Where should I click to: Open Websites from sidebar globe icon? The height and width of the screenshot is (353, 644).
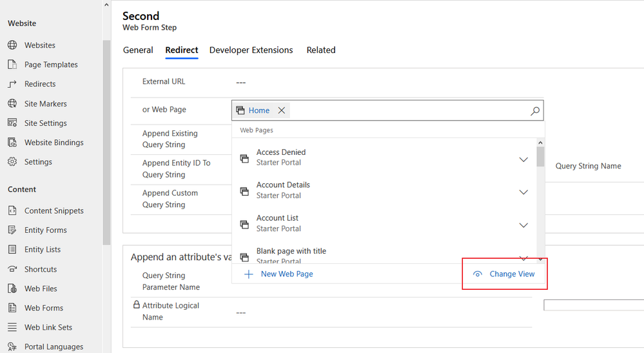click(12, 45)
